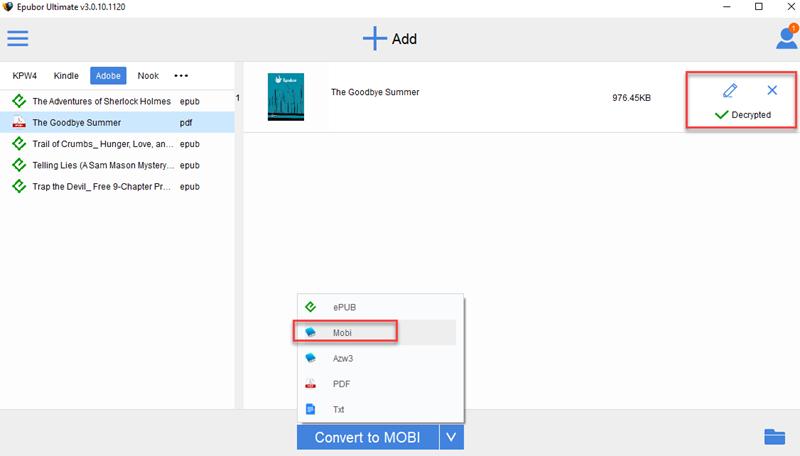The image size is (800, 456).
Task: Click The Goodbye Summer cover thumbnail
Action: tap(286, 97)
